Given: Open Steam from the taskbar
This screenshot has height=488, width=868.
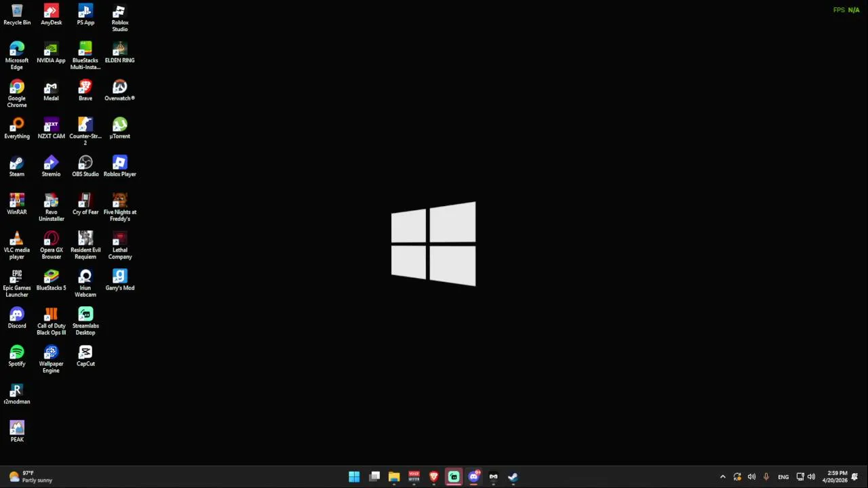Looking at the screenshot, I should coord(513,477).
